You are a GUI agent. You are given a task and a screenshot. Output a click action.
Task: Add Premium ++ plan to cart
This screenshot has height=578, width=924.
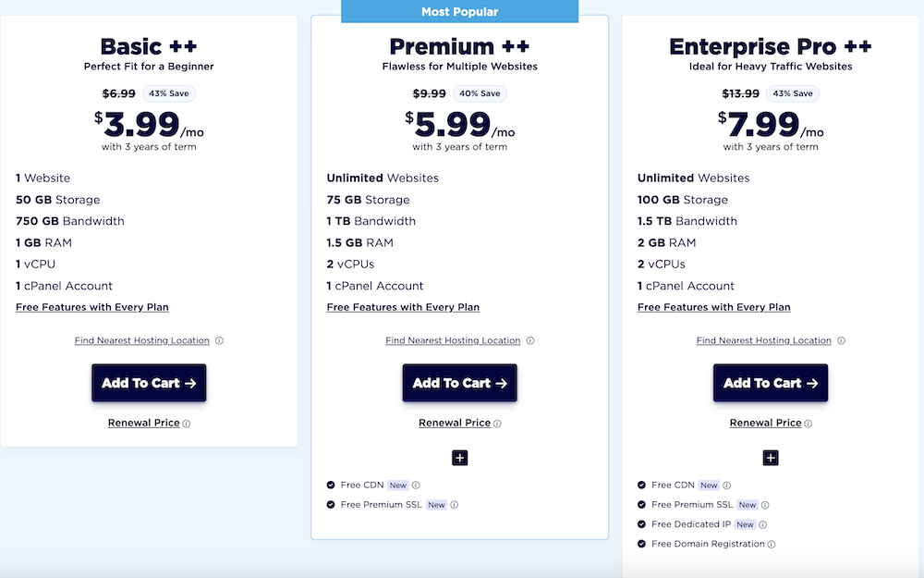tap(459, 383)
